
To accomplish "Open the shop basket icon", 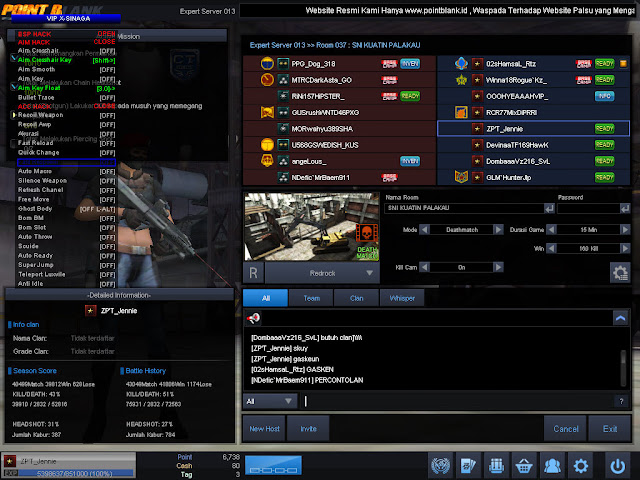I will point(524,465).
